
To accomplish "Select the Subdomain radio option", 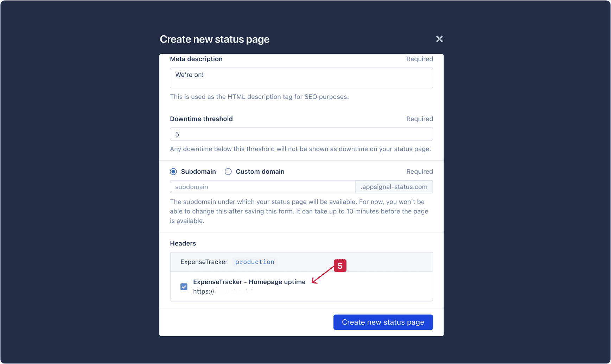I will 173,171.
